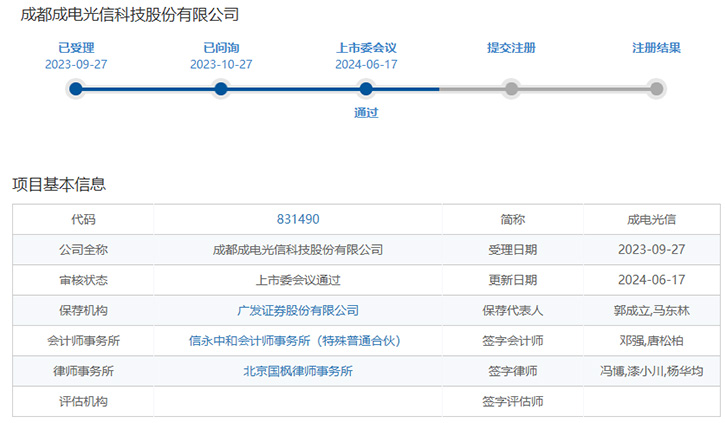
Task: Click the 上市委会议通过 status cell
Action: (298, 280)
